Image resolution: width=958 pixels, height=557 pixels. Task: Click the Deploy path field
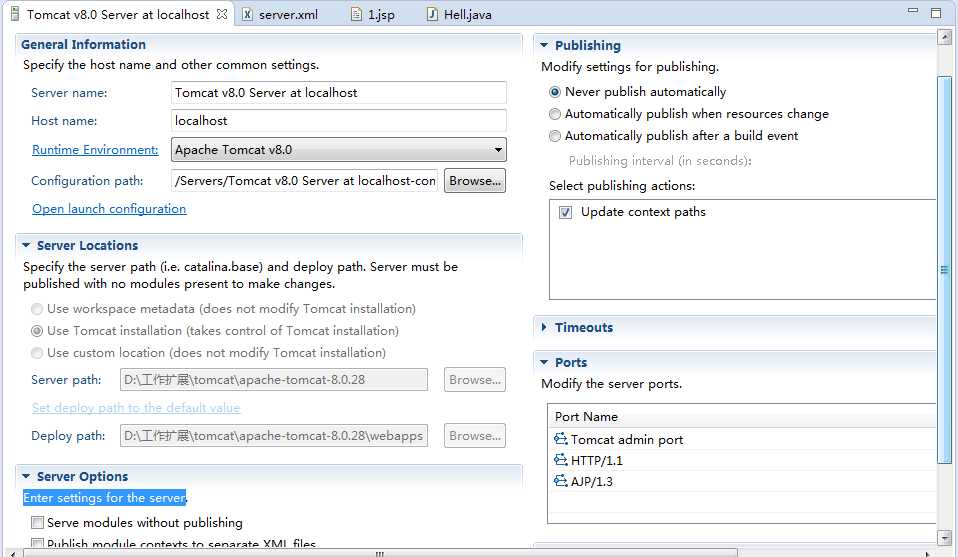point(274,436)
